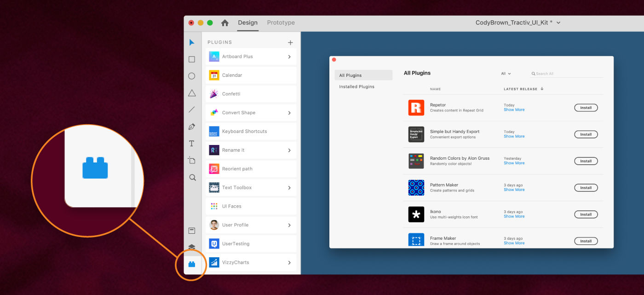644x295 pixels.
Task: Click Show More for Pattern Maker
Action: coord(514,190)
